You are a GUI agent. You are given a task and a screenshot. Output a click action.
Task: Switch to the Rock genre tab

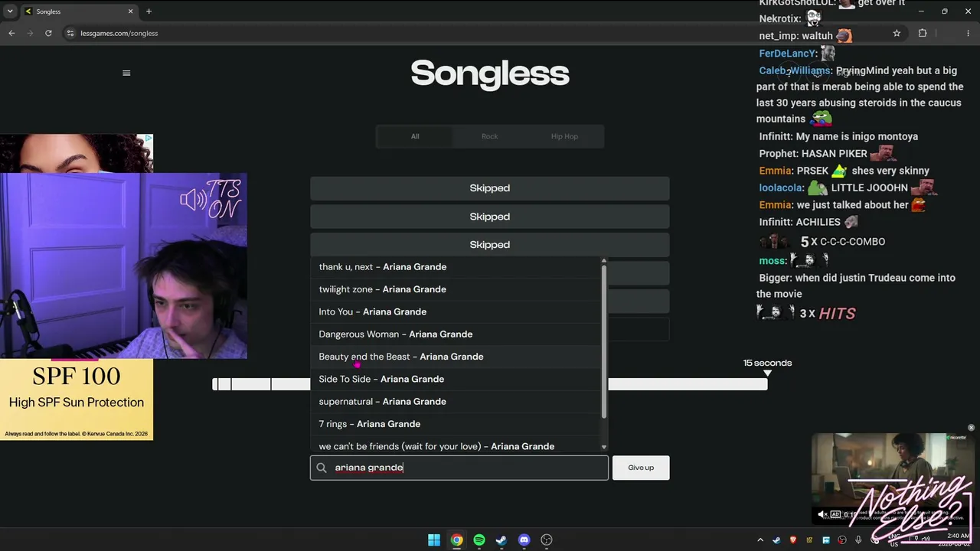[x=490, y=136]
